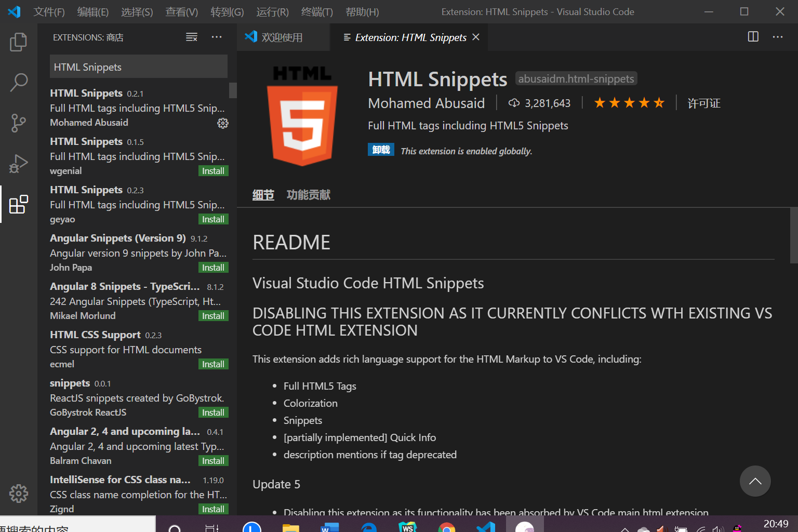Open the Manage gear at activity bar bottom
The width and height of the screenshot is (798, 532).
coord(19,494)
